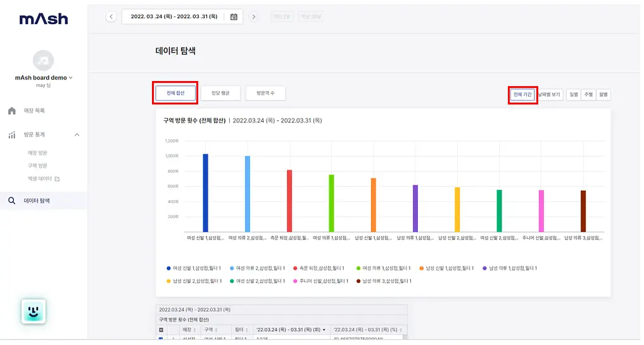Toggle the 측문 퇴장 legend item
This screenshot has width=644, height=345.
[x=319, y=268]
